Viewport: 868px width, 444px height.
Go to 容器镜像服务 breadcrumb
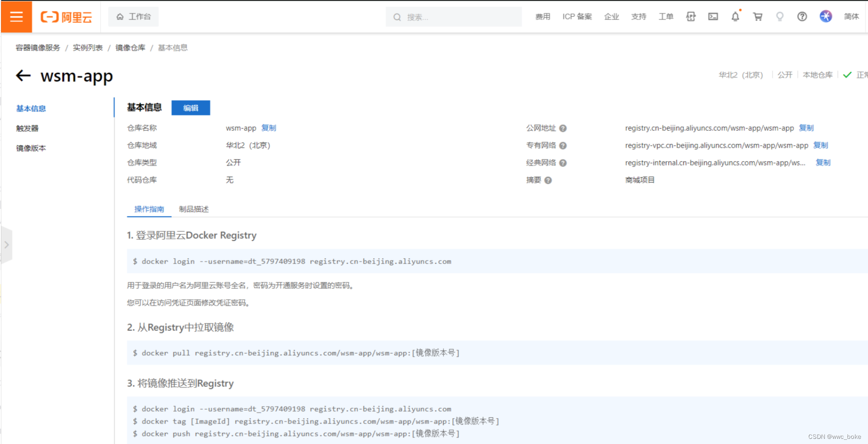tap(38, 48)
